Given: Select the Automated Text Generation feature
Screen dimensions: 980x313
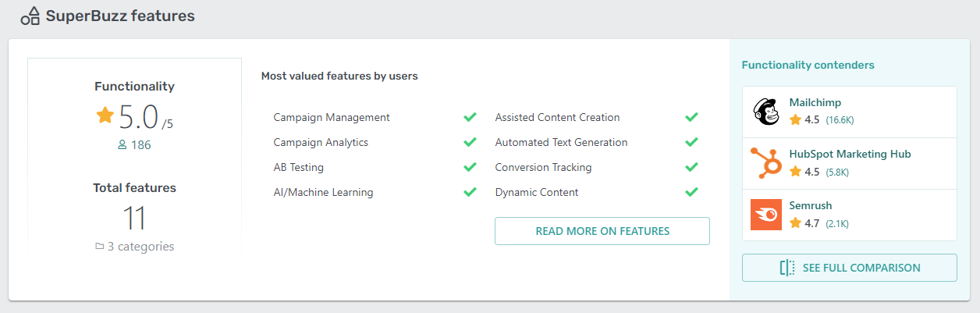Looking at the screenshot, I should (561, 142).
